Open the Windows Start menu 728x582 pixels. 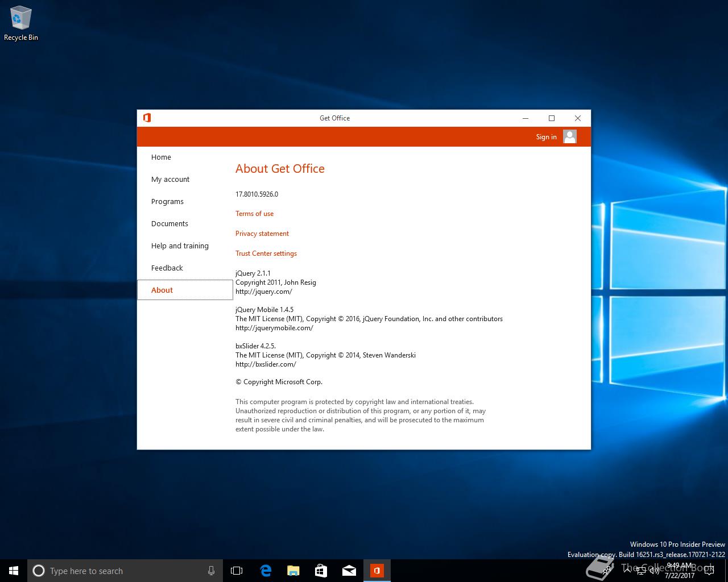[x=14, y=571]
